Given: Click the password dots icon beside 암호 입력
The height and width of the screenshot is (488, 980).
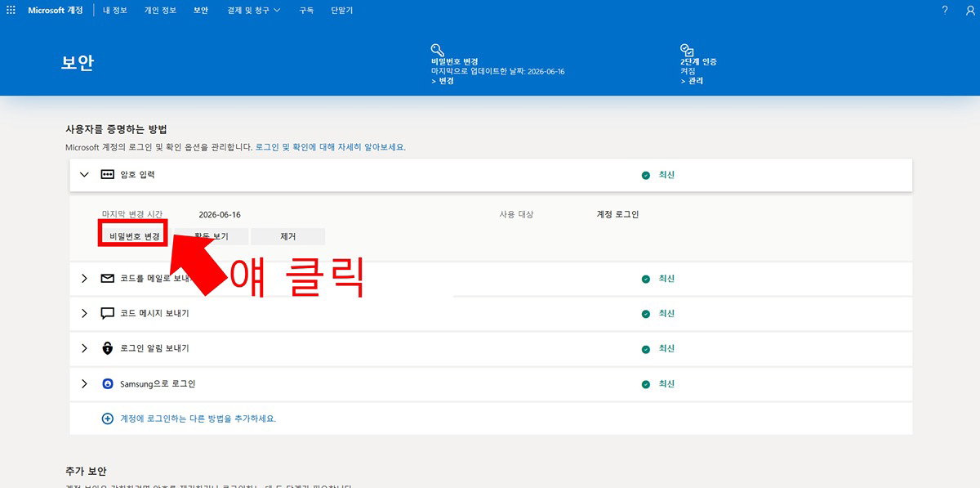Looking at the screenshot, I should (107, 175).
